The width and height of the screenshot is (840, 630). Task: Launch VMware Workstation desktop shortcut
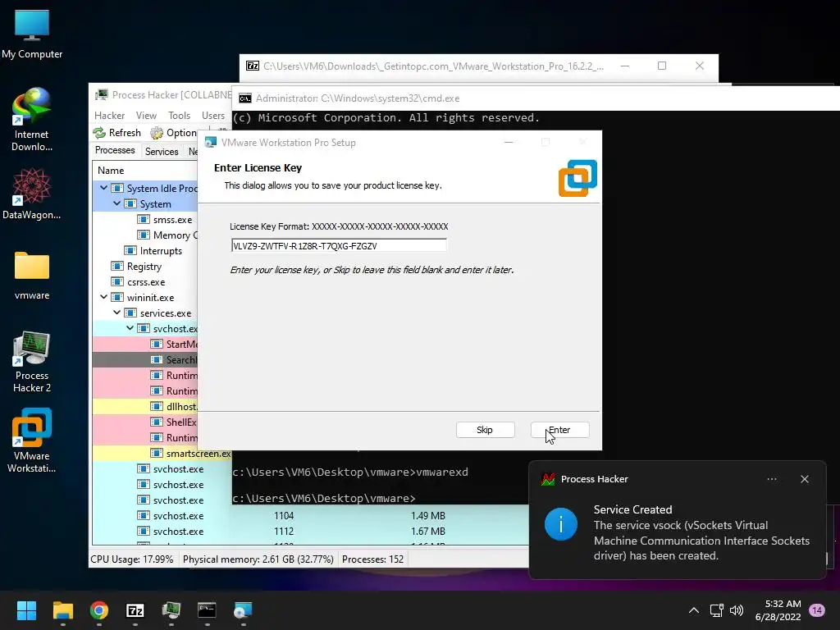(x=32, y=441)
